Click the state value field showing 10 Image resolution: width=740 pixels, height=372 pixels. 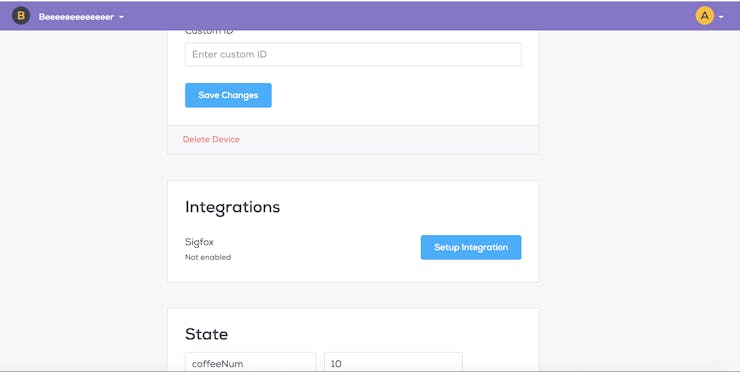[393, 362]
